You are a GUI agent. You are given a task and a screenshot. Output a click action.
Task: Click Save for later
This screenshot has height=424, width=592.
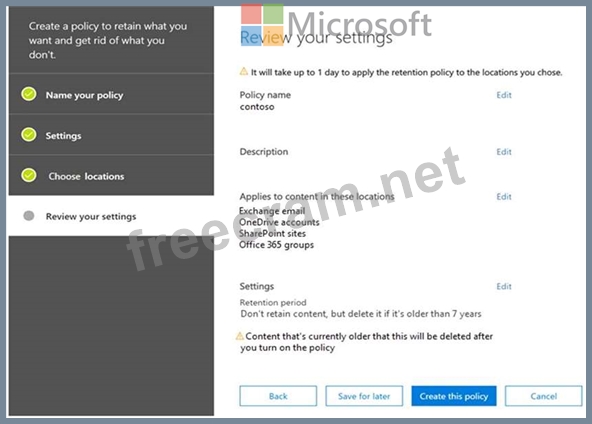click(364, 396)
